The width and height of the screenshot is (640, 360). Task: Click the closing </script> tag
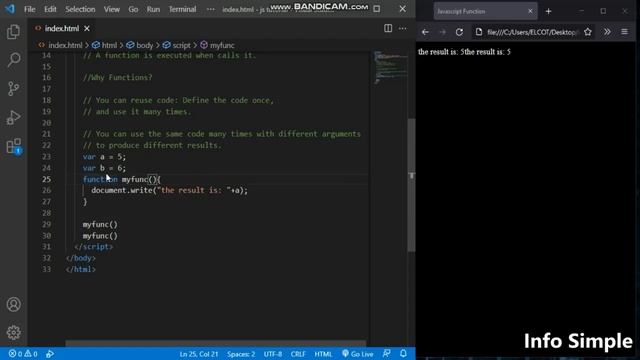tap(94, 247)
